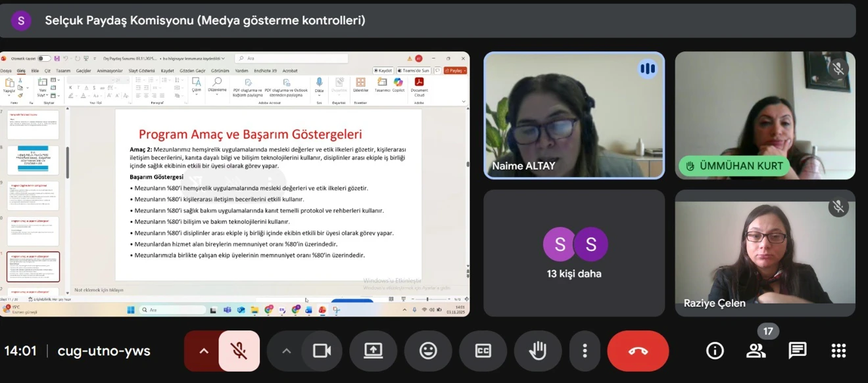Select the '13 kişi daha' participants tile
This screenshot has width=868, height=383.
(x=574, y=253)
